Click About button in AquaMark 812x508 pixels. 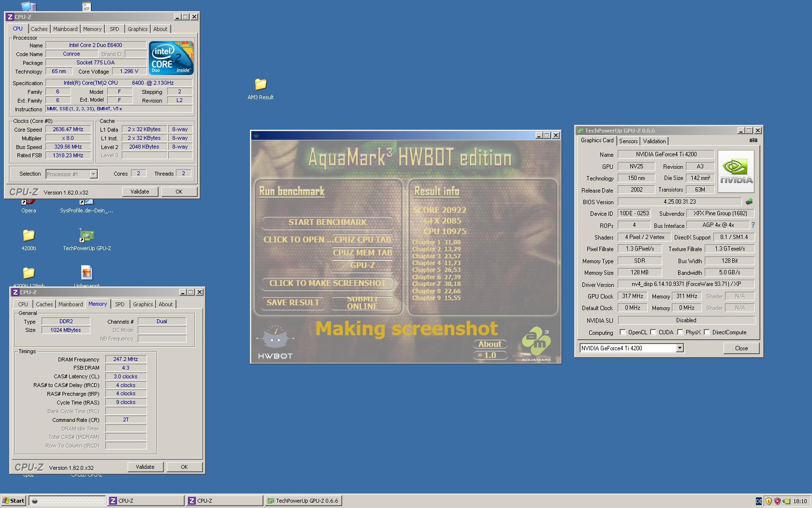pos(490,344)
